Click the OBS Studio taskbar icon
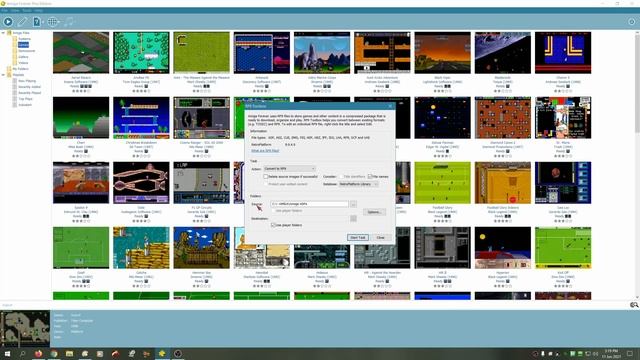 [178, 353]
